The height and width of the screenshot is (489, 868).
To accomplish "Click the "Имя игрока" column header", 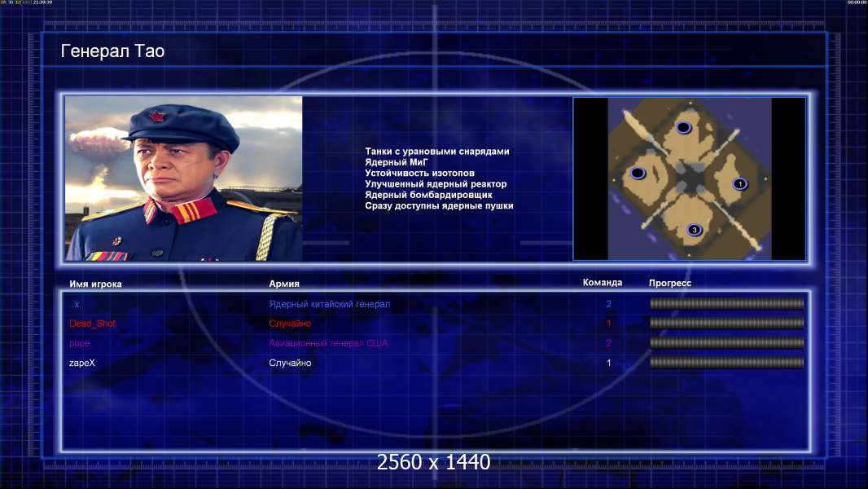I will (95, 284).
